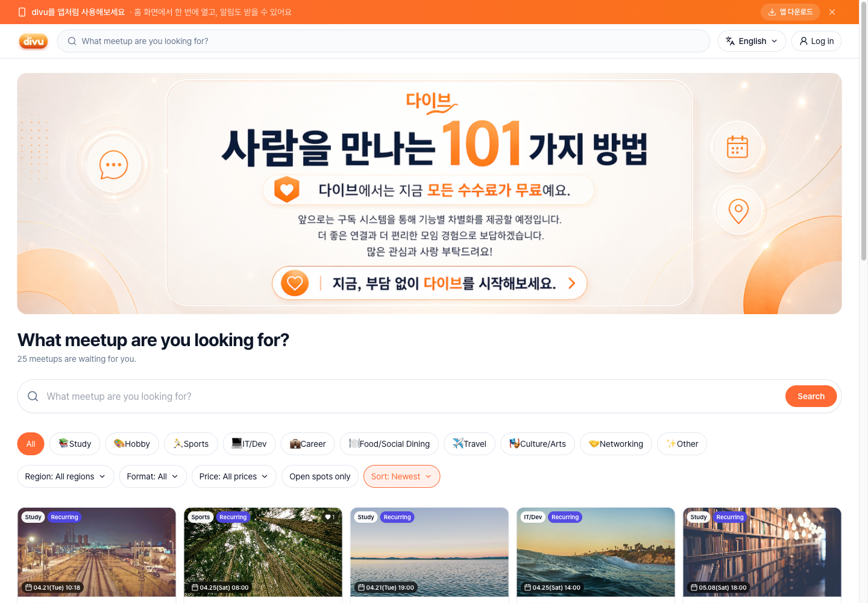This screenshot has width=868, height=603.
Task: Click the heart like count on the Sports card
Action: 330,517
